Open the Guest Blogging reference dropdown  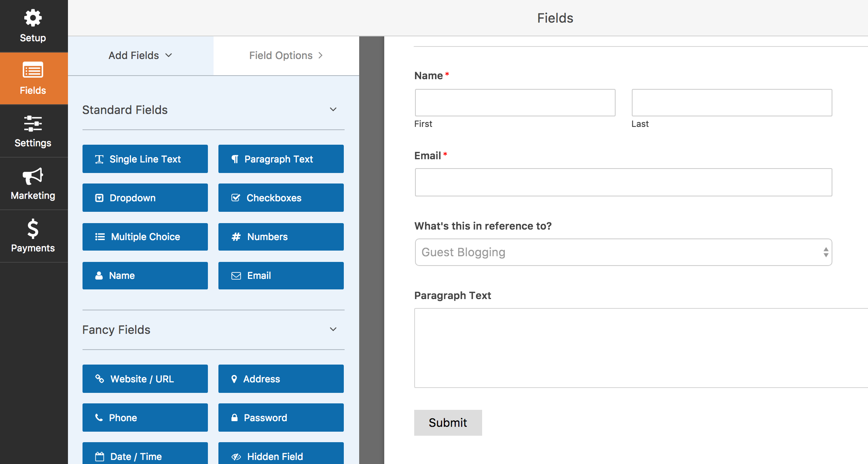pos(623,252)
